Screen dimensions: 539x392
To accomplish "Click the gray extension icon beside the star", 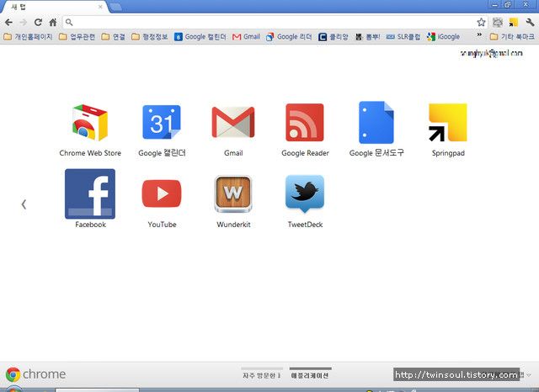I will tap(498, 23).
